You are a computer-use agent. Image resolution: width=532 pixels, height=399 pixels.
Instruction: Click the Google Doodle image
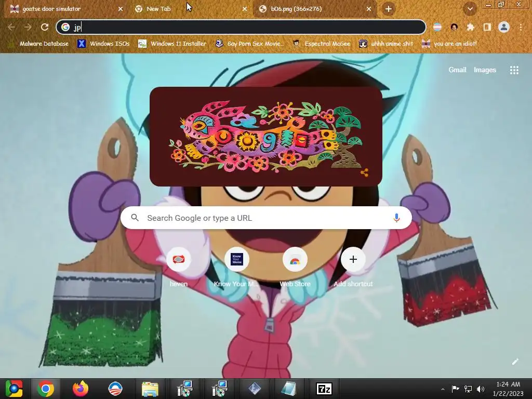click(266, 137)
